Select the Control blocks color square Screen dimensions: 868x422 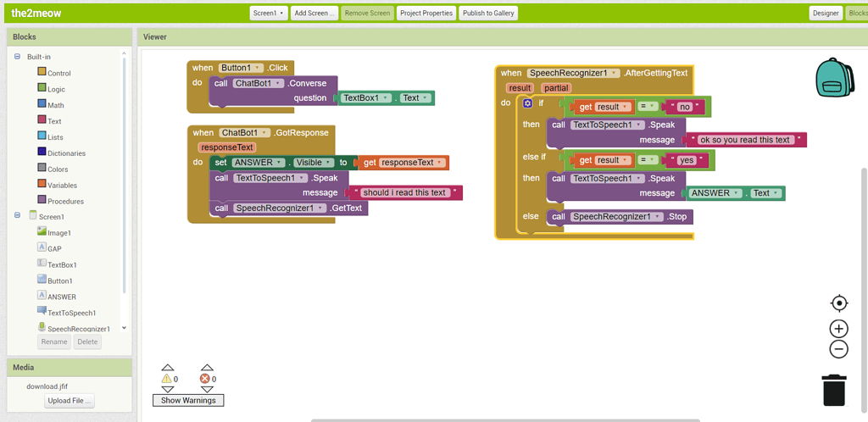pyautogui.click(x=42, y=73)
